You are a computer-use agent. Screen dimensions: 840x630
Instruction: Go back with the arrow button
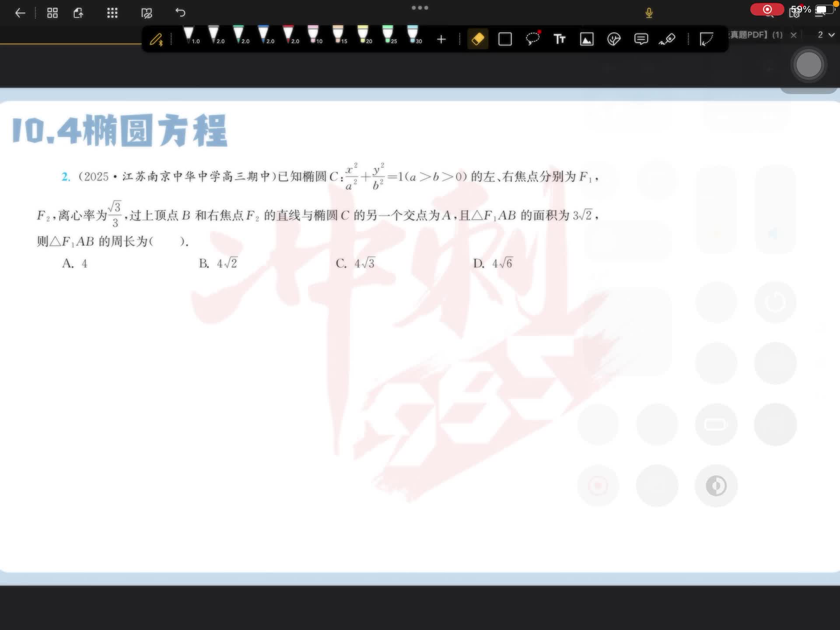point(20,13)
